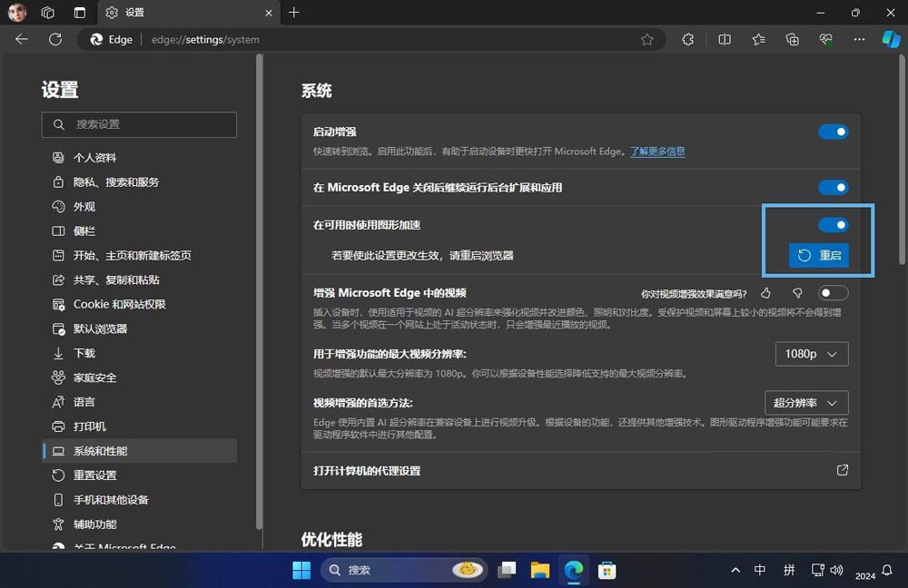Give thumbs up for video enhancement

pos(765,293)
